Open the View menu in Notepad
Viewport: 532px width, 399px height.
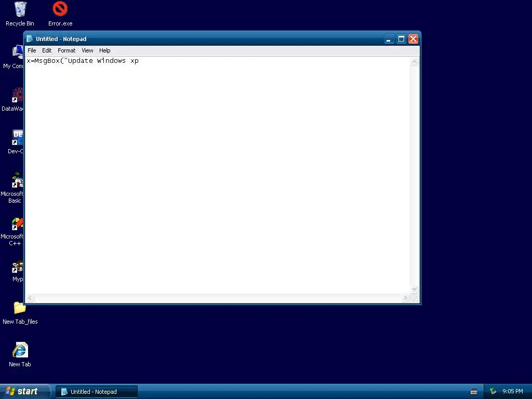87,50
